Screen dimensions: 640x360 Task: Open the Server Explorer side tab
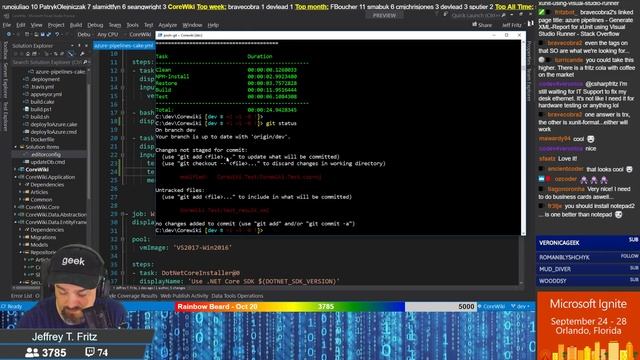5,80
